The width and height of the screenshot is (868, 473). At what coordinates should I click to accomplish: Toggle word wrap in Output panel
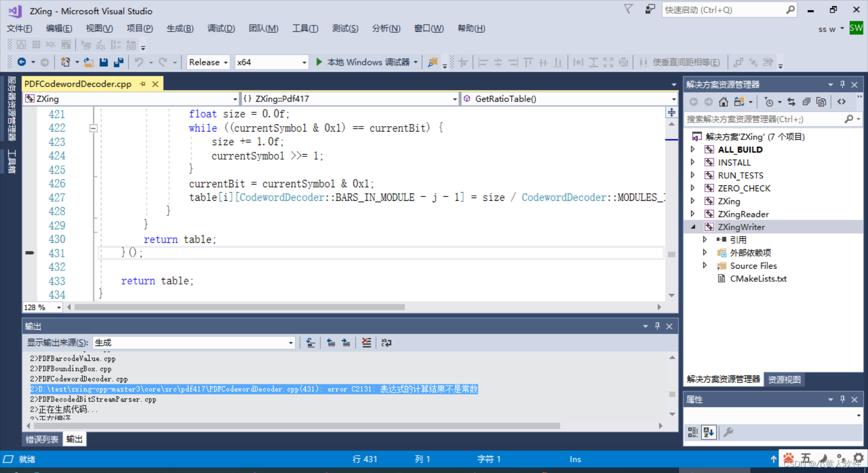click(386, 343)
